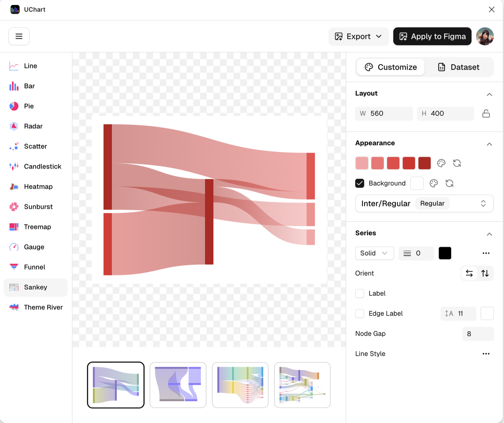The image size is (504, 423).
Task: Click vertical orient icon
Action: 485,273
